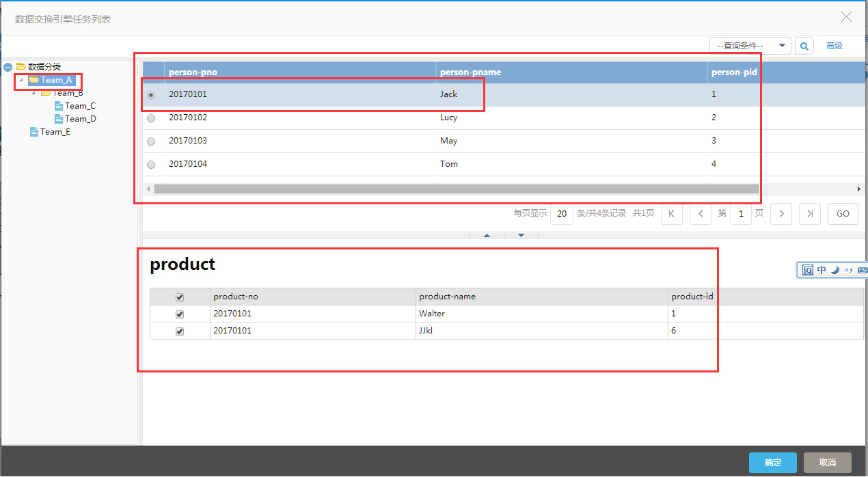Viewport: 868px width, 477px height.
Task: Click the 确定 confirm button
Action: [773, 463]
